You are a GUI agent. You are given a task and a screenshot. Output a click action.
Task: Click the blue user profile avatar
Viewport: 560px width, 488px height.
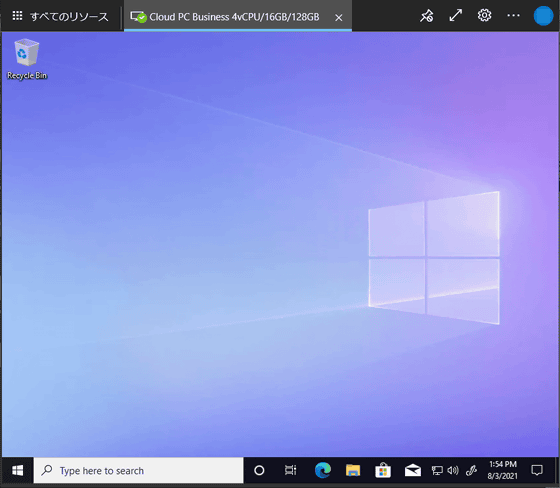[x=543, y=16]
